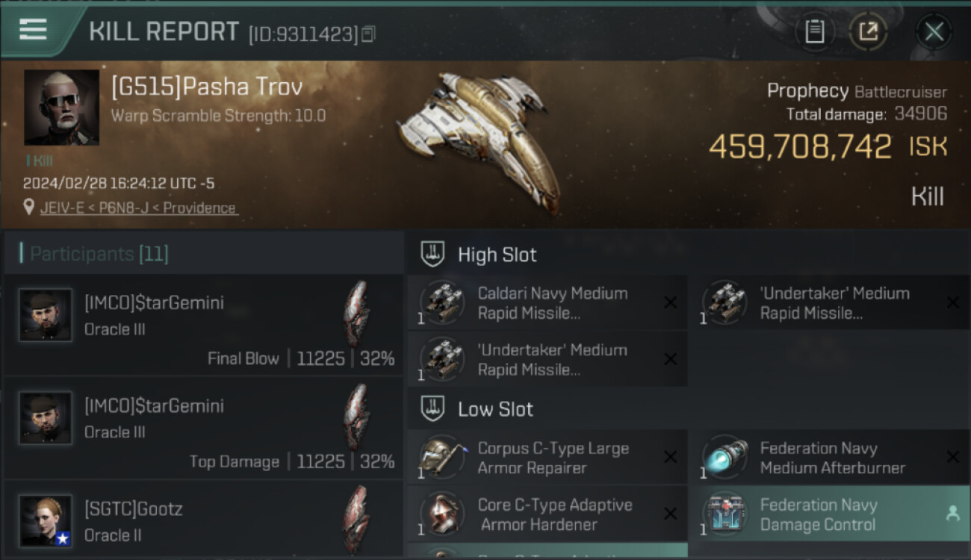Open the hamburger menu icon

(x=33, y=30)
